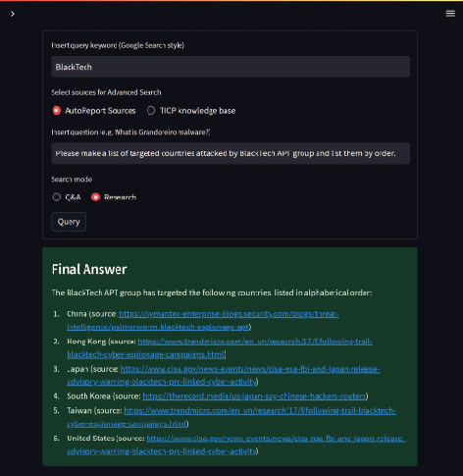Open the CISA advisory link for Japan
463x476 pixels.
[224, 375]
